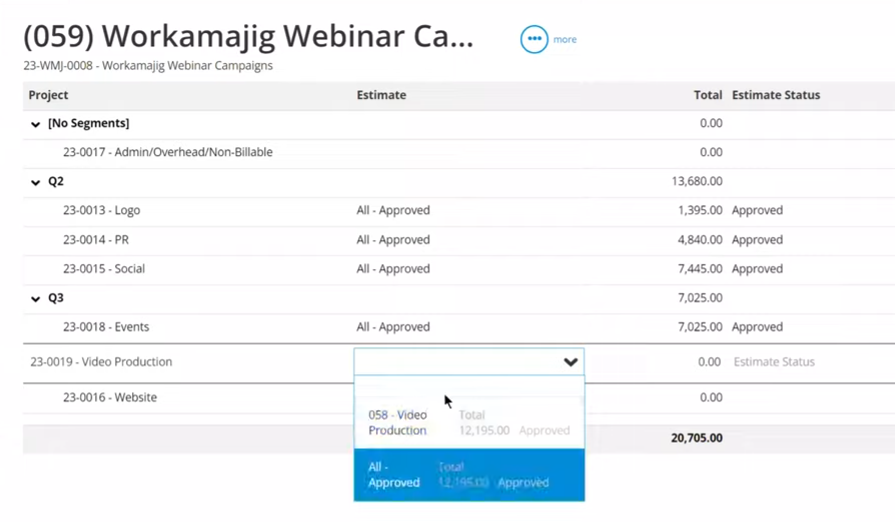Image resolution: width=895 pixels, height=522 pixels.
Task: Click the Events row 'All - Approved' estimate cell
Action: tap(393, 327)
